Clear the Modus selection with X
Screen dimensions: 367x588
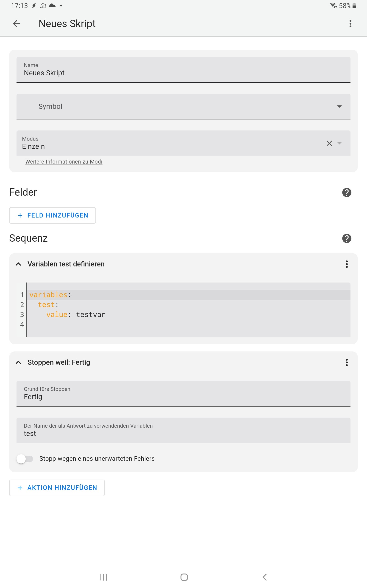tap(329, 143)
